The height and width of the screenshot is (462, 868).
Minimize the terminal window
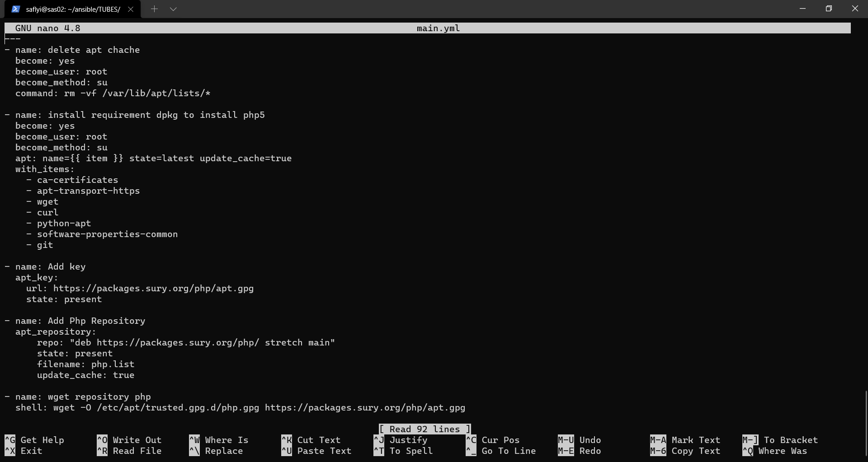[x=803, y=9]
